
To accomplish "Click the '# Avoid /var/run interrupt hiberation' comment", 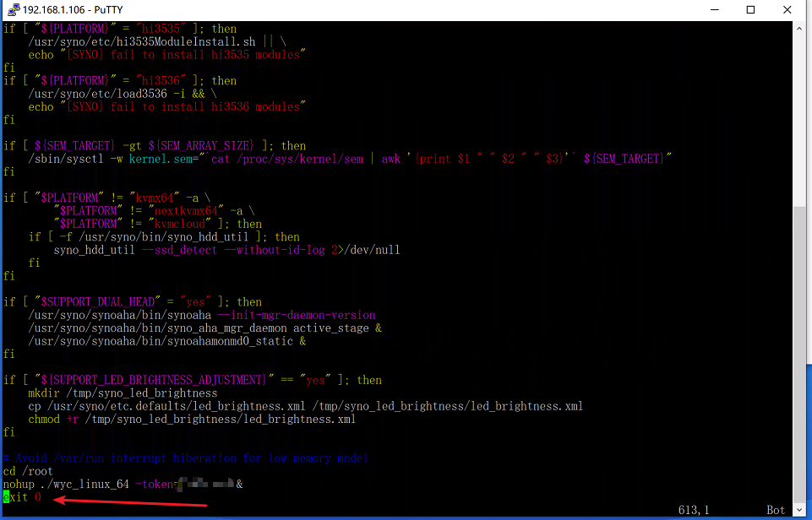I will click(x=185, y=458).
